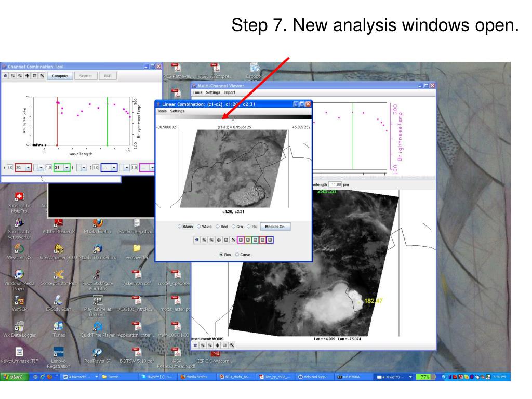Click the Scatter button
532x399 pixels.
86,76
